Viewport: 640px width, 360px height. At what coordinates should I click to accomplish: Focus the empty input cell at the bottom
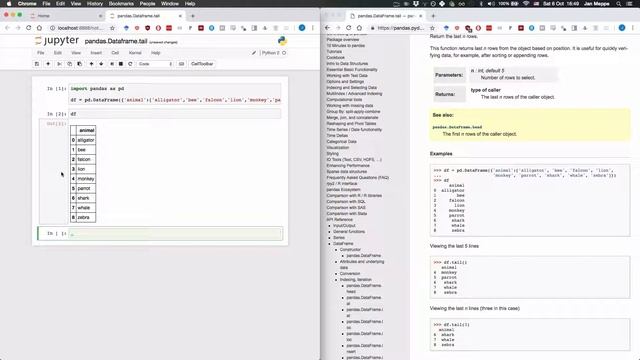tap(176, 234)
